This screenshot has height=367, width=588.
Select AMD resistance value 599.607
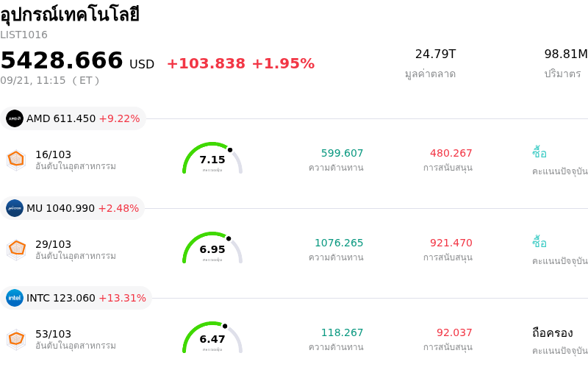coord(342,153)
